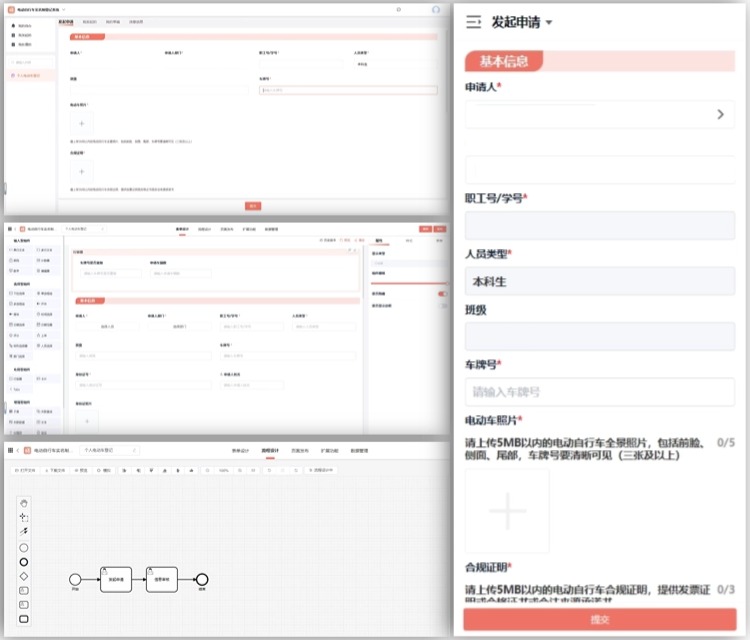Screen dimensions: 750x640
Task: Select the hand tool in BPMN palette
Action: click(25, 502)
